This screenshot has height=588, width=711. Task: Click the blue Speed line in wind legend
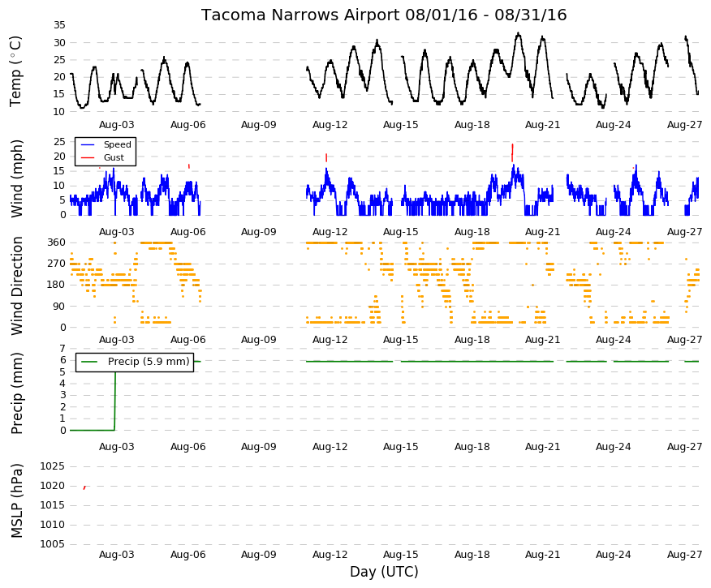[x=88, y=144]
